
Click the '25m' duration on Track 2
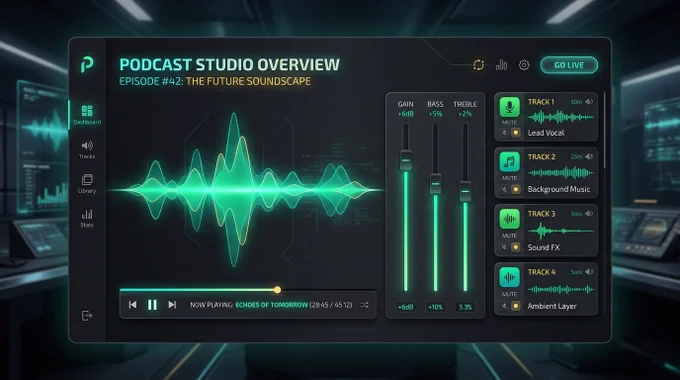pos(576,157)
